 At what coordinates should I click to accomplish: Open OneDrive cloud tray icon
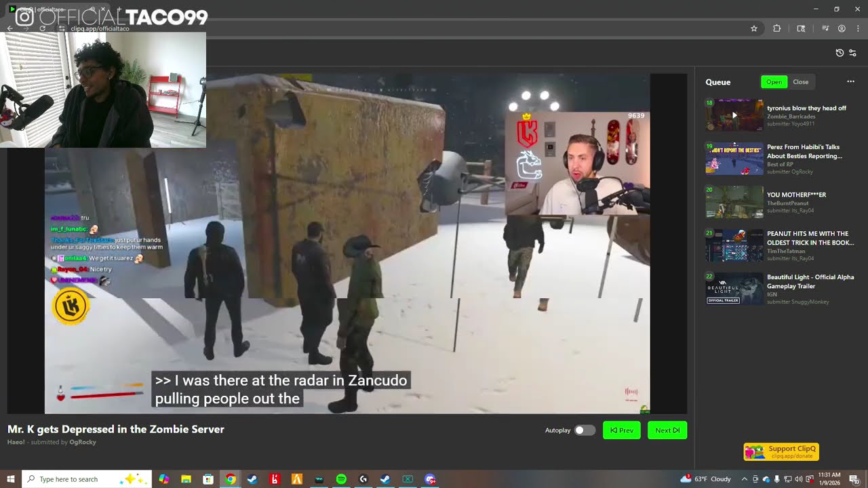click(x=766, y=479)
